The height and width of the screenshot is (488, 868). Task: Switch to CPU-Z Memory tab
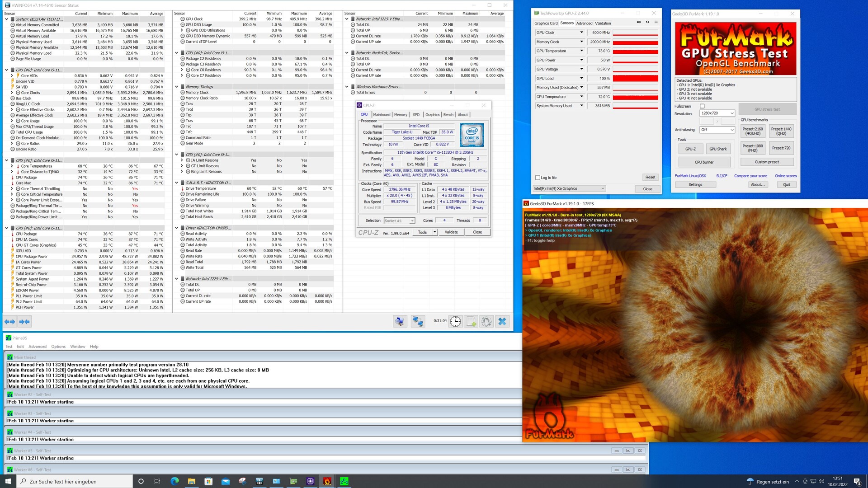pos(401,115)
